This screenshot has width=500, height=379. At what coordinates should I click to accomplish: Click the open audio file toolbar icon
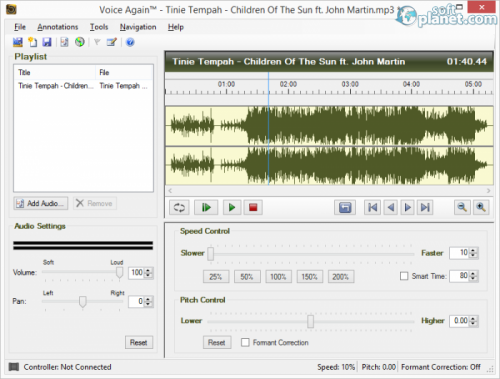coord(18,42)
